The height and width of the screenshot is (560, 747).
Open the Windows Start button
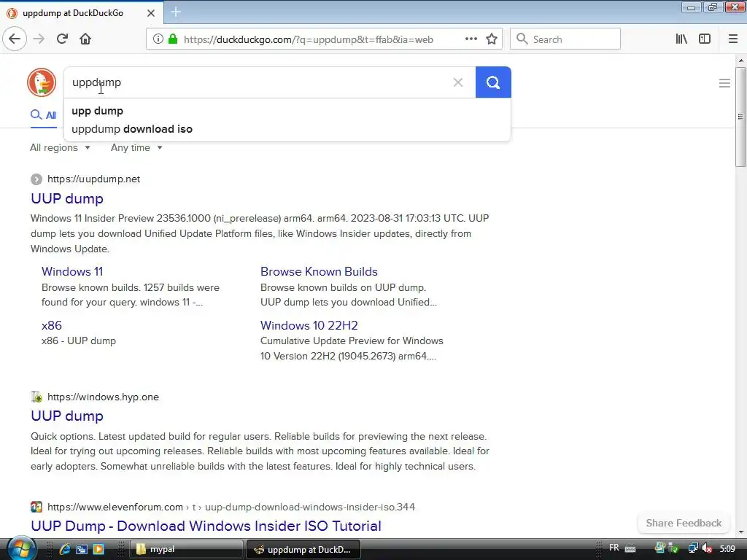click(x=21, y=548)
